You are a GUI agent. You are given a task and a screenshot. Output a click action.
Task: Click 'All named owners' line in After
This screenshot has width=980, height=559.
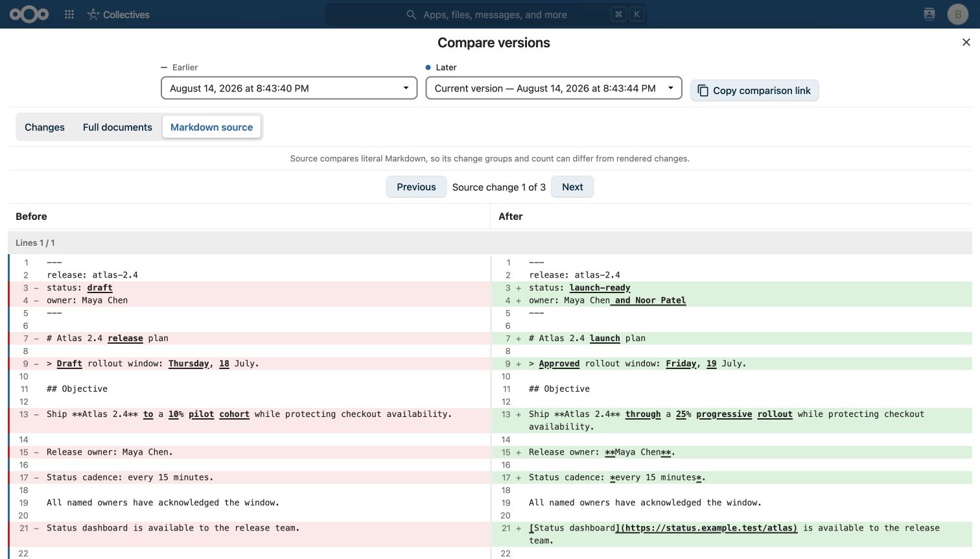645,503
